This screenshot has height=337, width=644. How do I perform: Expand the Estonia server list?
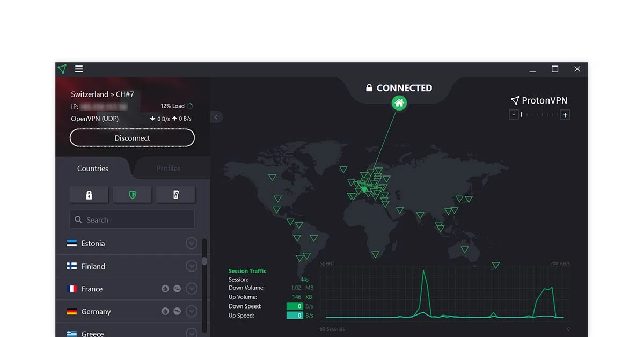point(192,243)
